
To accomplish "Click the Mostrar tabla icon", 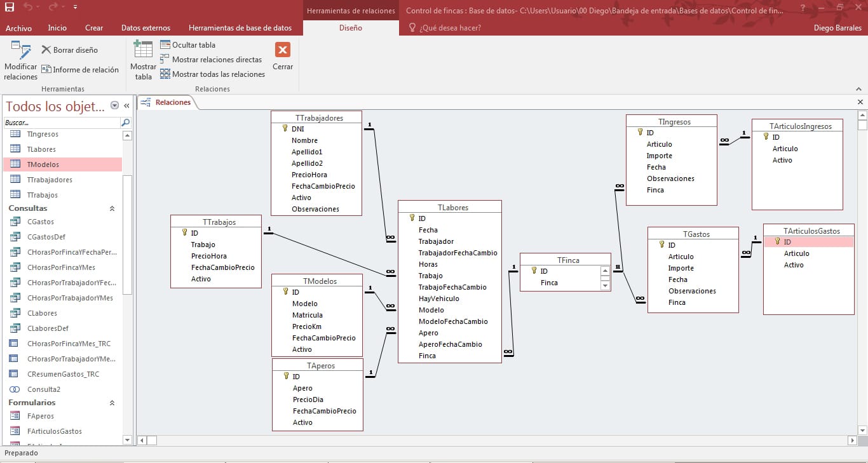I will click(x=143, y=51).
